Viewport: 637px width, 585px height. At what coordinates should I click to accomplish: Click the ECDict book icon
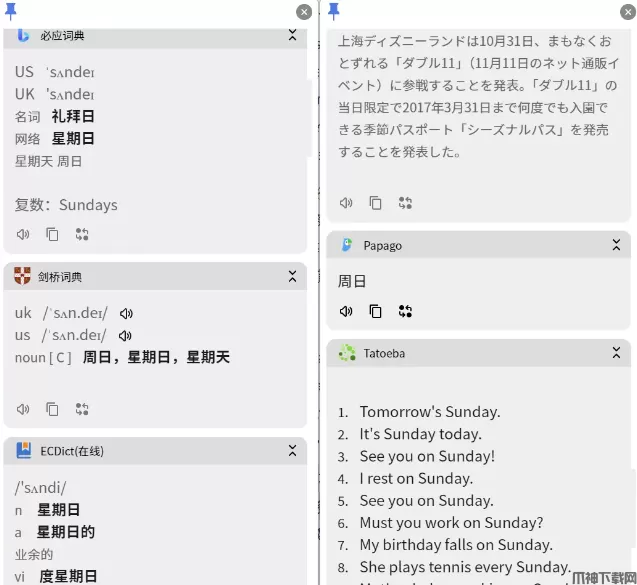pos(24,450)
